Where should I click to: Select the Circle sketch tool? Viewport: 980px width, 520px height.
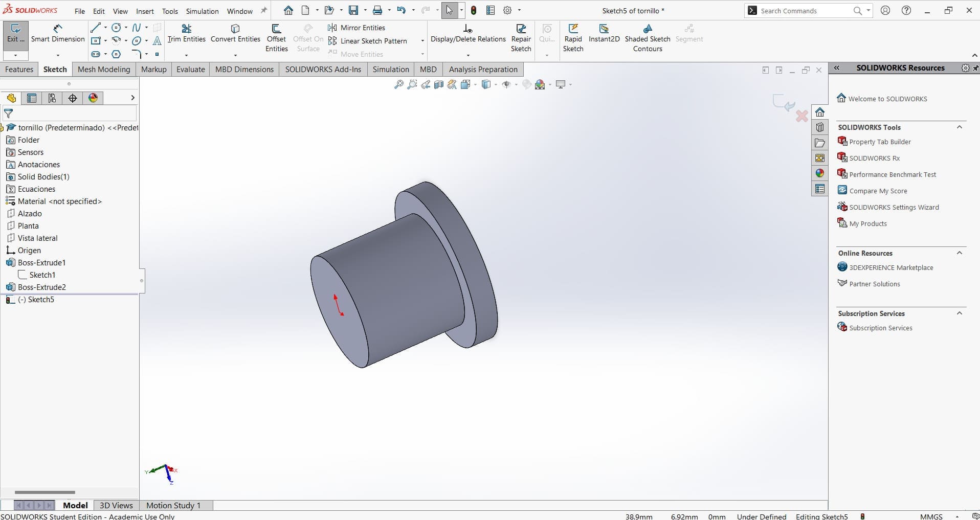(x=117, y=28)
